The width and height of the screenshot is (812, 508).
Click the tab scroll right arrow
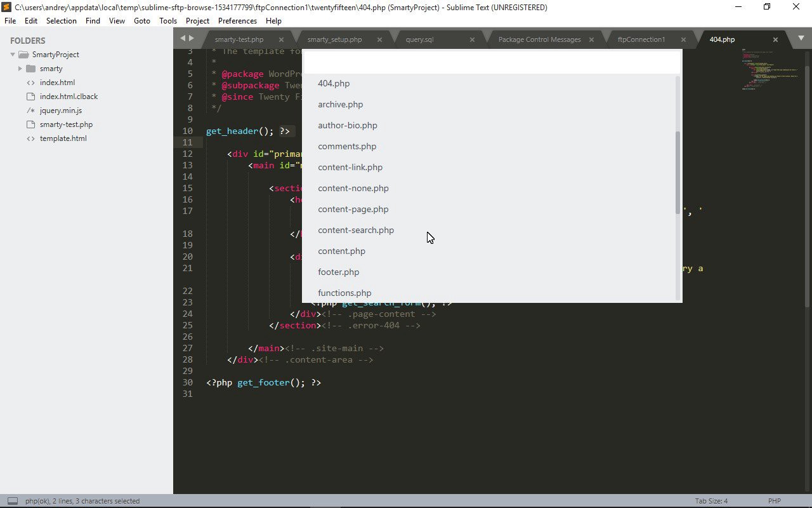192,39
